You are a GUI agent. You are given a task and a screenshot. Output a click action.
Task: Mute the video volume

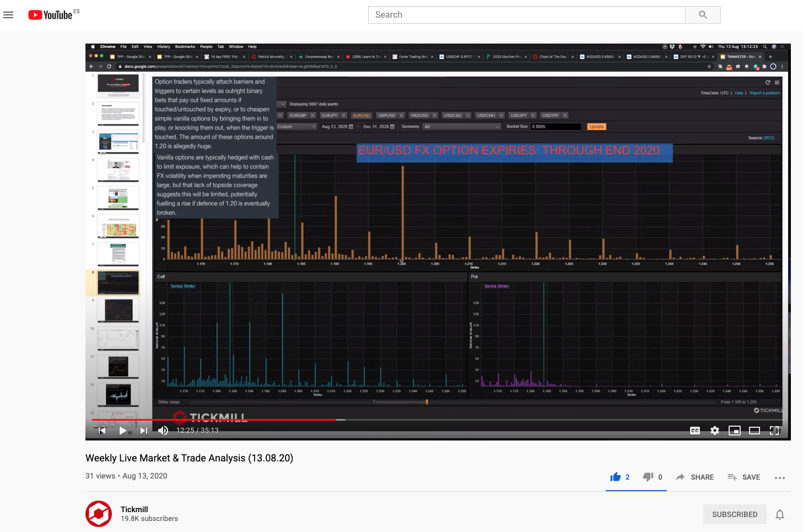tap(163, 431)
